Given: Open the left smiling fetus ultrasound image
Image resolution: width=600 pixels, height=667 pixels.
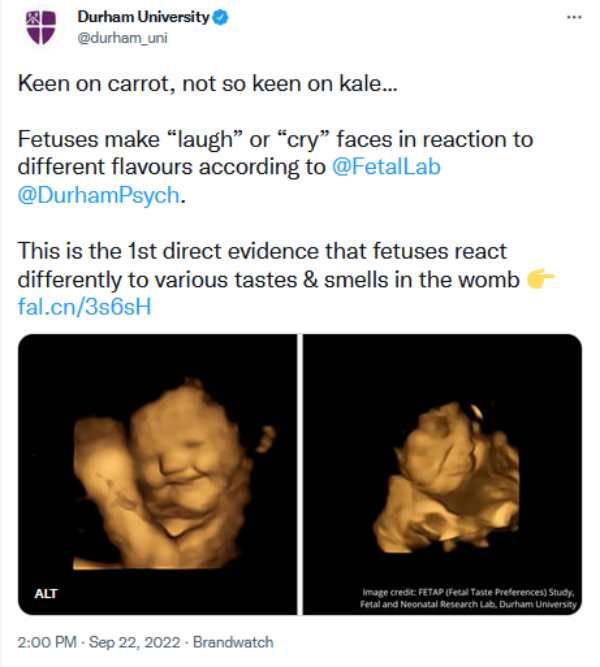Looking at the screenshot, I should (x=158, y=472).
